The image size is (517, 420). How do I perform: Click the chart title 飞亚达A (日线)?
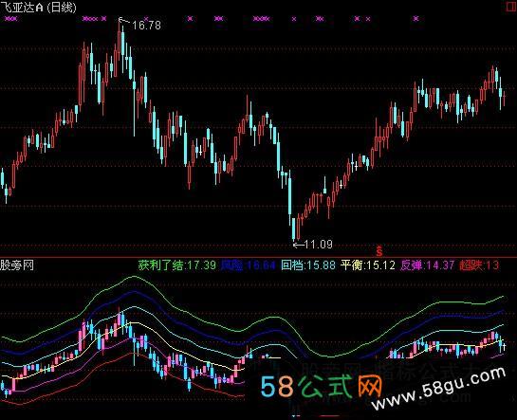[38, 8]
